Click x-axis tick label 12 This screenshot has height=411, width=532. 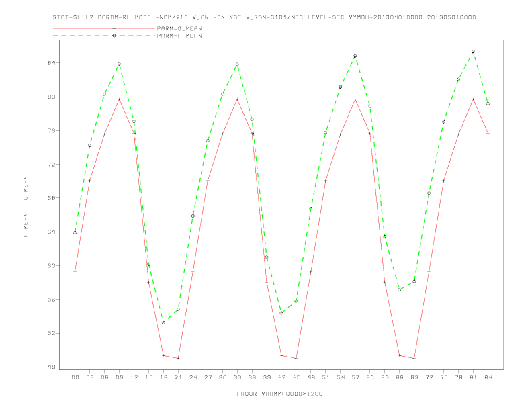coord(134,377)
